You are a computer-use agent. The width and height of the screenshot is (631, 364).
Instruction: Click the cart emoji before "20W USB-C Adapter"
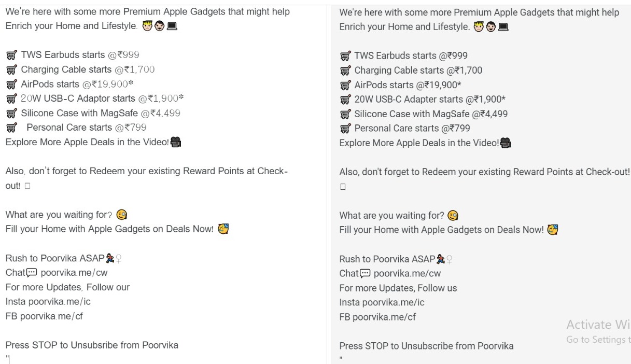pyautogui.click(x=345, y=100)
